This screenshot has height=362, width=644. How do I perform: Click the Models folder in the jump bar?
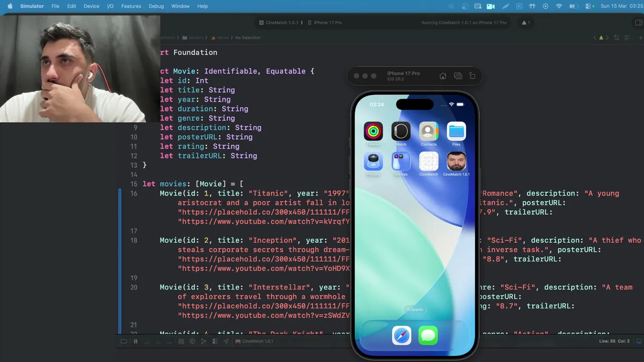pos(193,38)
